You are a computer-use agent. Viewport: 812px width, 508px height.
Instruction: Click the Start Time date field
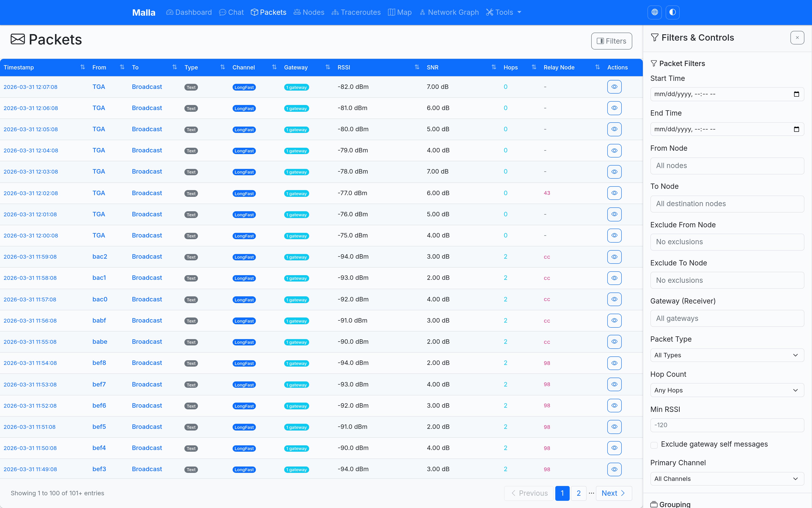click(x=727, y=94)
